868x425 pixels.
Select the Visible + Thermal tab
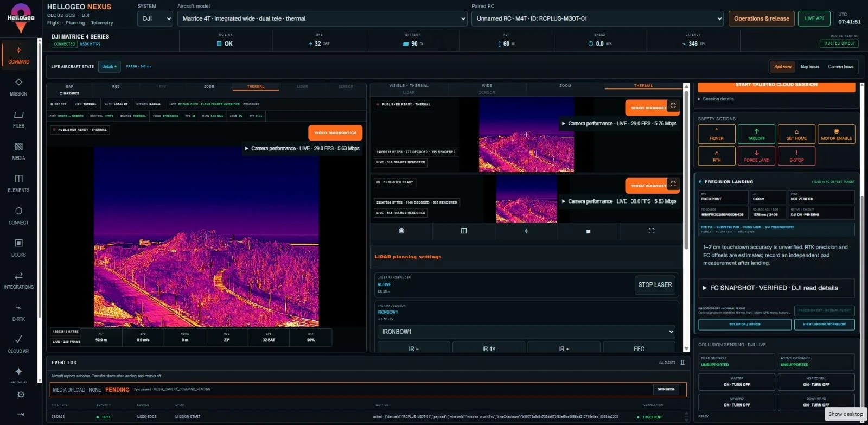click(x=409, y=86)
